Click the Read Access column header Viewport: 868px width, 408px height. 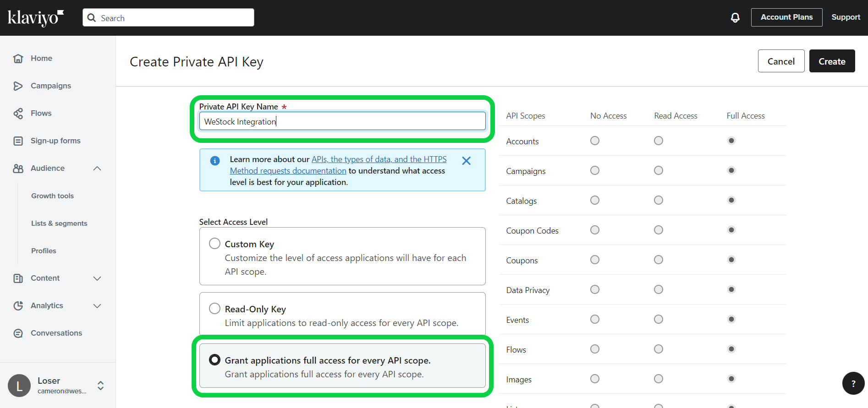point(676,116)
